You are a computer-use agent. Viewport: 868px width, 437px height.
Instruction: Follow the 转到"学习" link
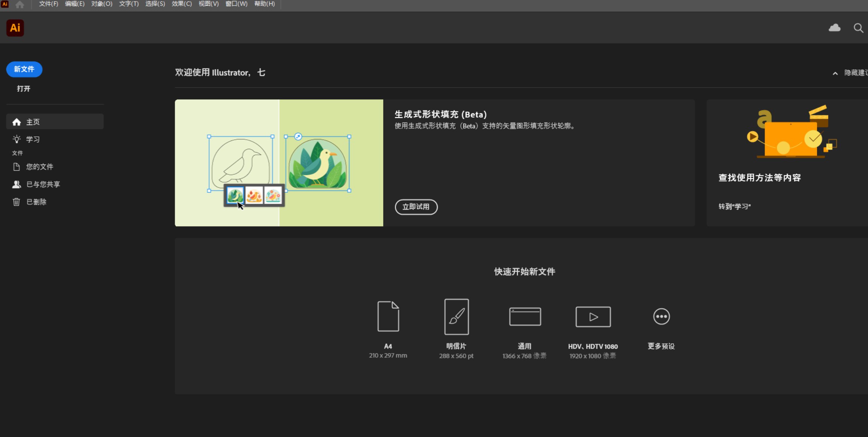735,206
